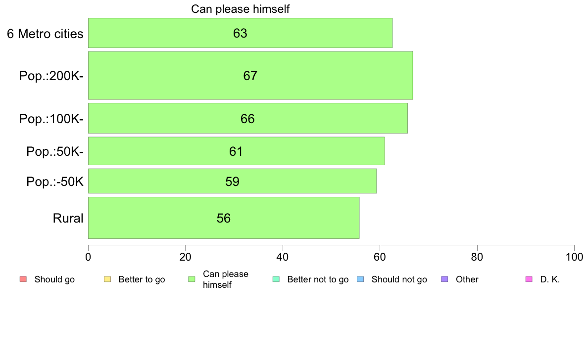Click the 6 Metro cities axis label
Screen dimensions: 588x364
click(x=45, y=34)
